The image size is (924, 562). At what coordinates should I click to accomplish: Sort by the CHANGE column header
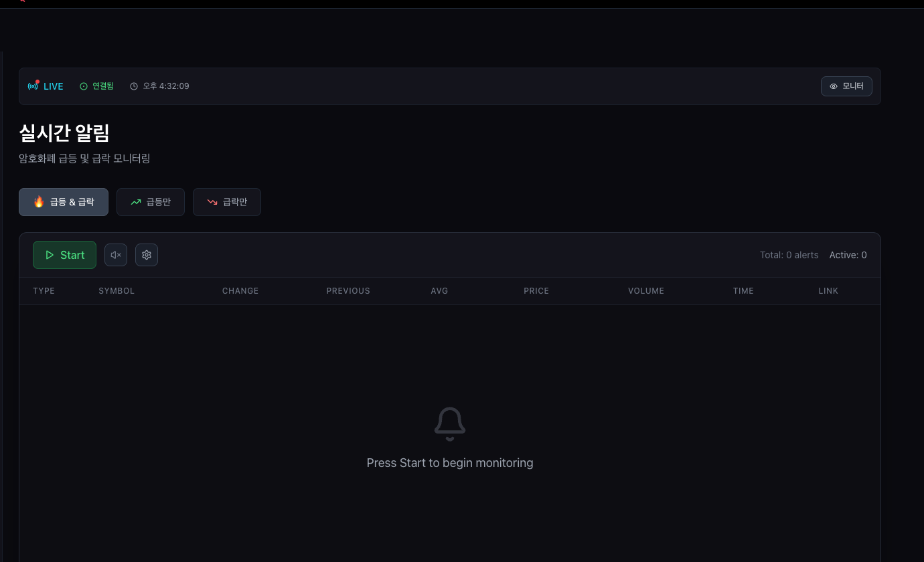click(x=240, y=291)
